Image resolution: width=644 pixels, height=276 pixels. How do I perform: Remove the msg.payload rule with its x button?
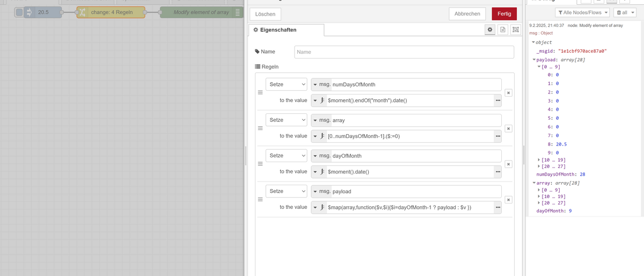[508, 199]
